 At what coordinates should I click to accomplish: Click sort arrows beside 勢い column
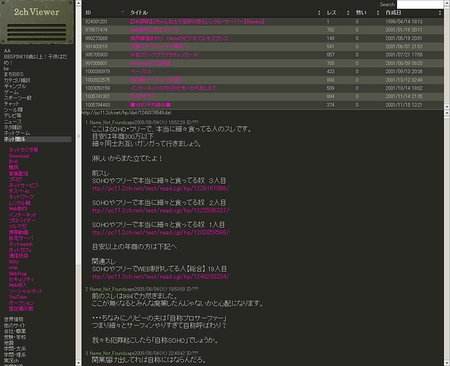(x=378, y=13)
